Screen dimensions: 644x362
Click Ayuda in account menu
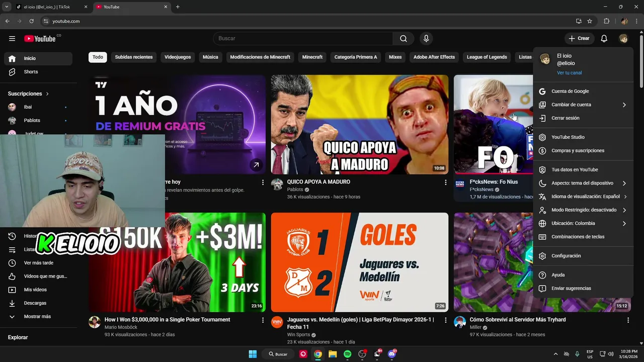[x=583, y=275]
